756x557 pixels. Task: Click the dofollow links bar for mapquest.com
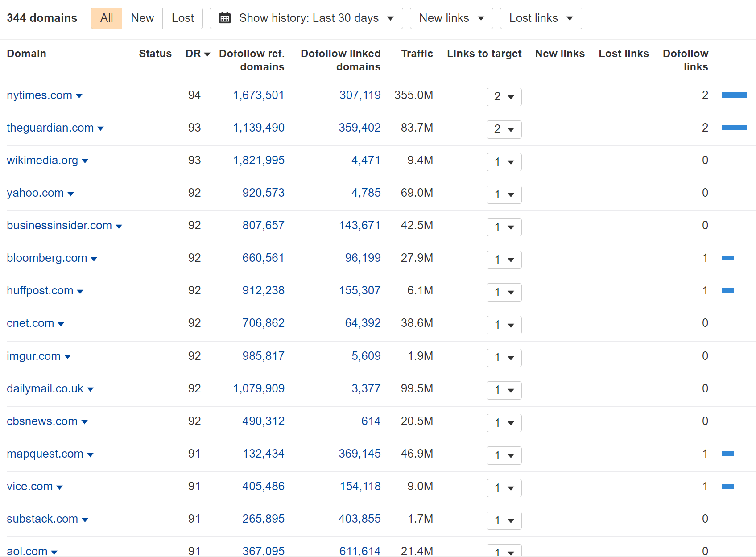coord(728,454)
